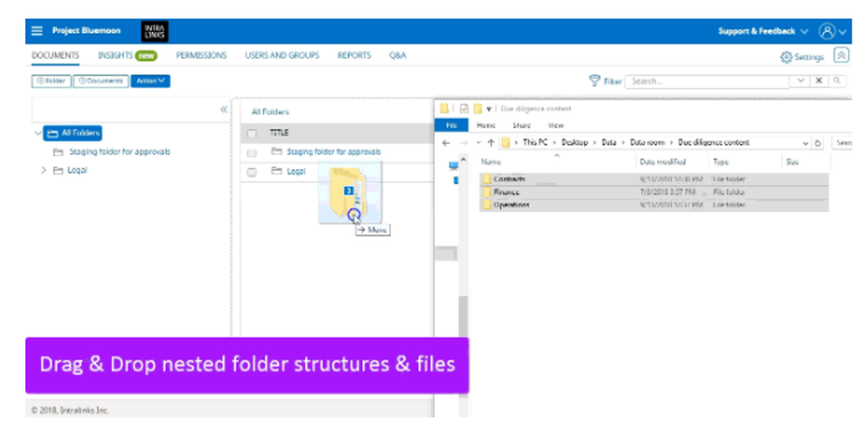
Task: Expand the Action dropdown button
Action: tap(150, 81)
